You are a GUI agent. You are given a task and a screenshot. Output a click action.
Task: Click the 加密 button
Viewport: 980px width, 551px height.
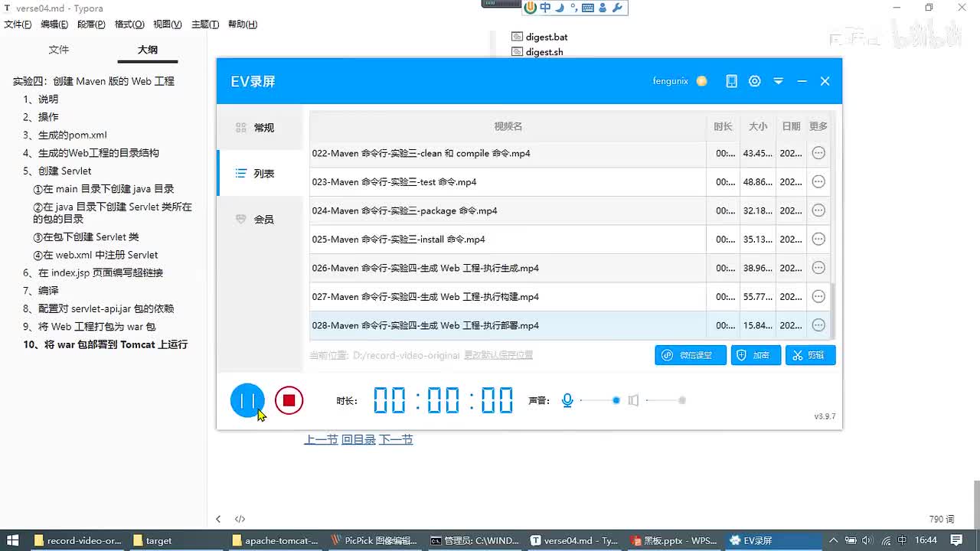(756, 355)
